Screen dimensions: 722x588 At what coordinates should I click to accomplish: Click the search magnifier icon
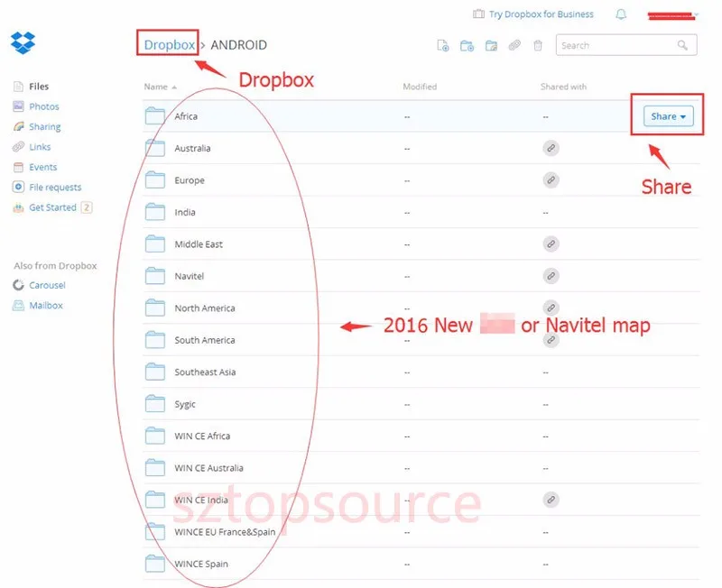pyautogui.click(x=682, y=45)
